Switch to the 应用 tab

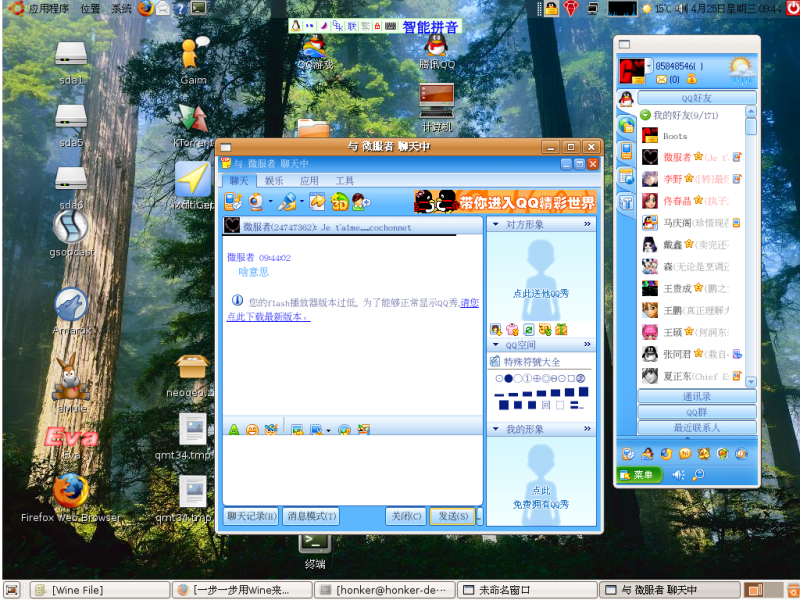[x=309, y=181]
